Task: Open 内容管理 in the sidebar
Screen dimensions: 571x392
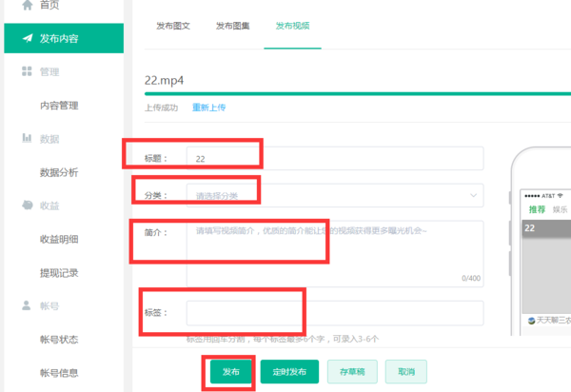Action: 59,106
